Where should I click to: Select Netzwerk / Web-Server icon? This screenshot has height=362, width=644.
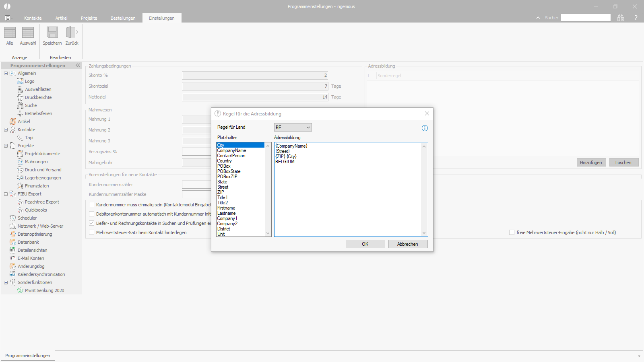click(x=13, y=226)
